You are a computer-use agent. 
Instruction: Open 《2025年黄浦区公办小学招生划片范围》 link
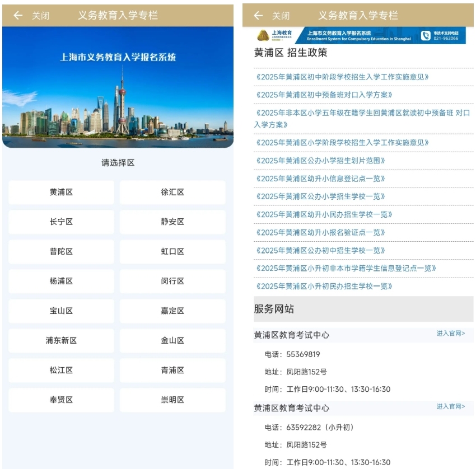tap(320, 161)
